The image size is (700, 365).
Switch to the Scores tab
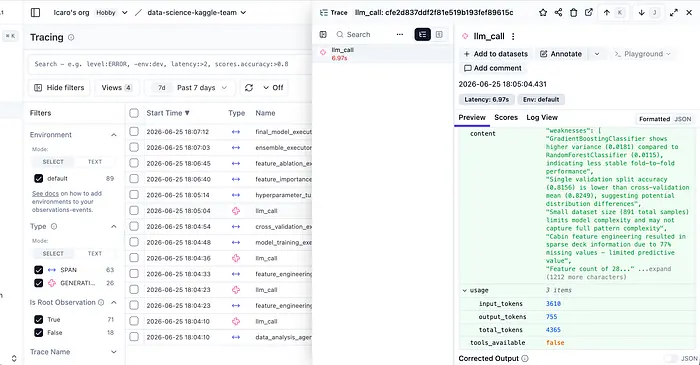coord(506,117)
